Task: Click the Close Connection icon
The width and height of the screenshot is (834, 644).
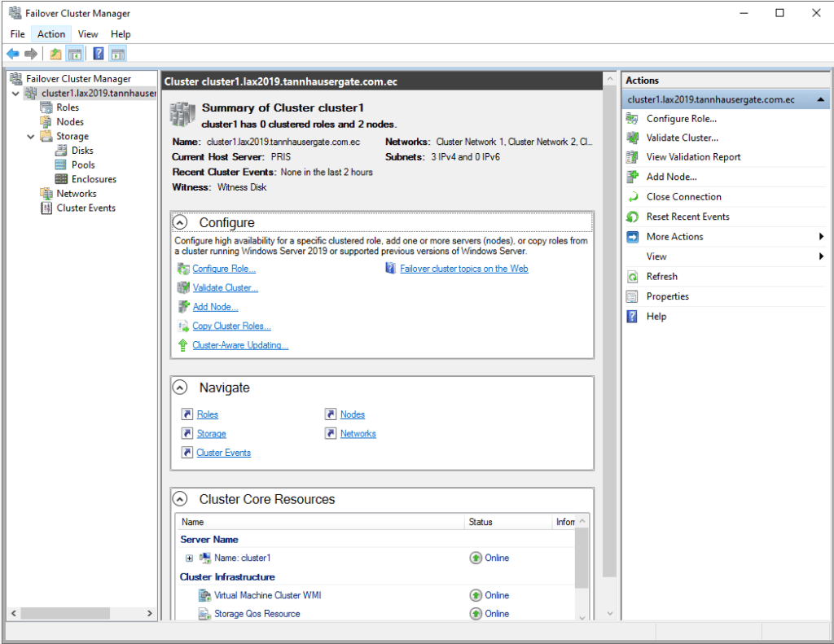Action: click(632, 197)
